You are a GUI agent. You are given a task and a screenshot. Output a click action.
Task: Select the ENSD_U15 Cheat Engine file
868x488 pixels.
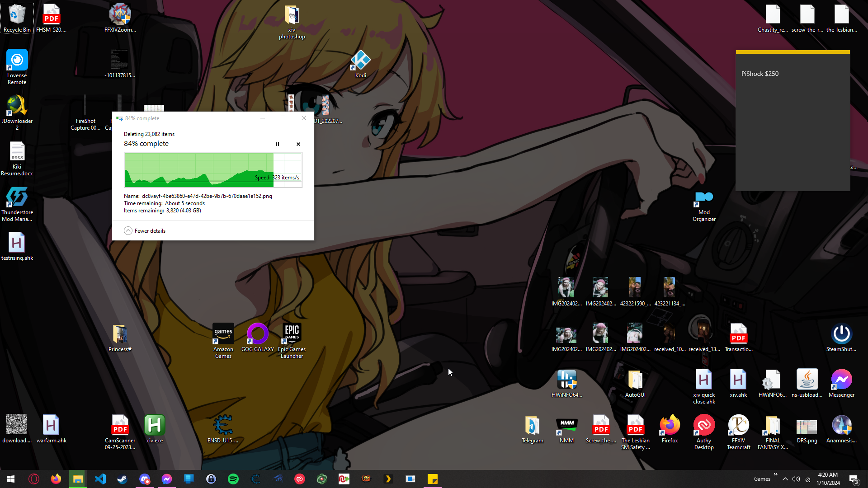223,429
